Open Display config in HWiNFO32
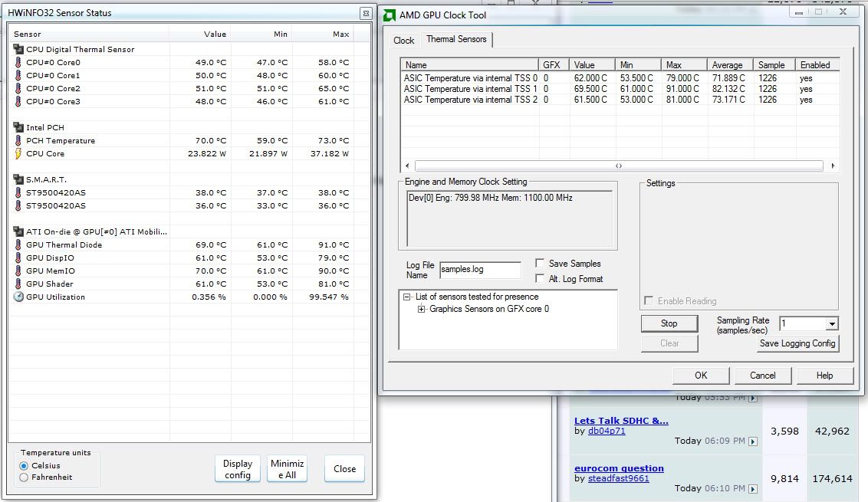The image size is (868, 502). pyautogui.click(x=238, y=469)
